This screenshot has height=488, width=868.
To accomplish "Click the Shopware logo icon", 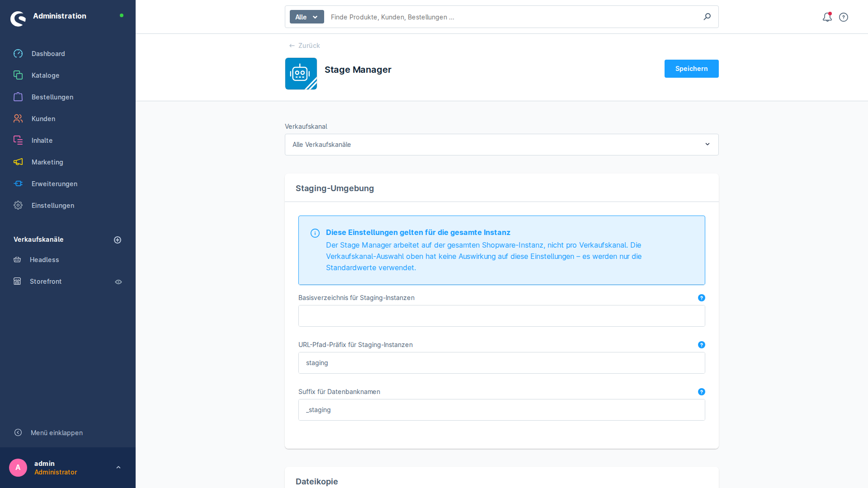I will tap(18, 19).
